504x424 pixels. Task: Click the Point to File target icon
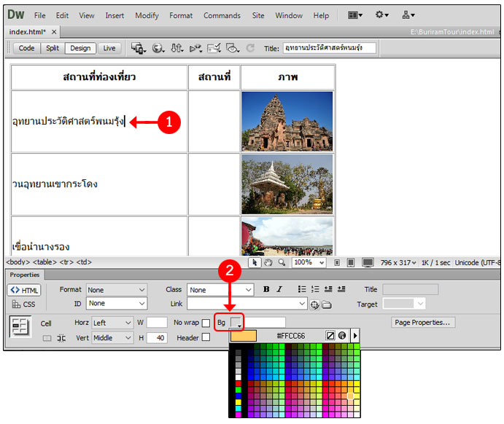(315, 304)
